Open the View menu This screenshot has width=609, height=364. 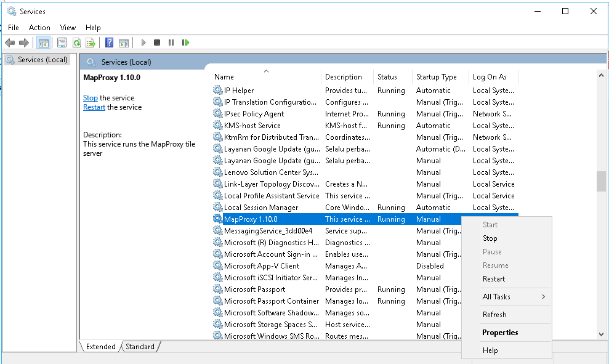click(68, 28)
